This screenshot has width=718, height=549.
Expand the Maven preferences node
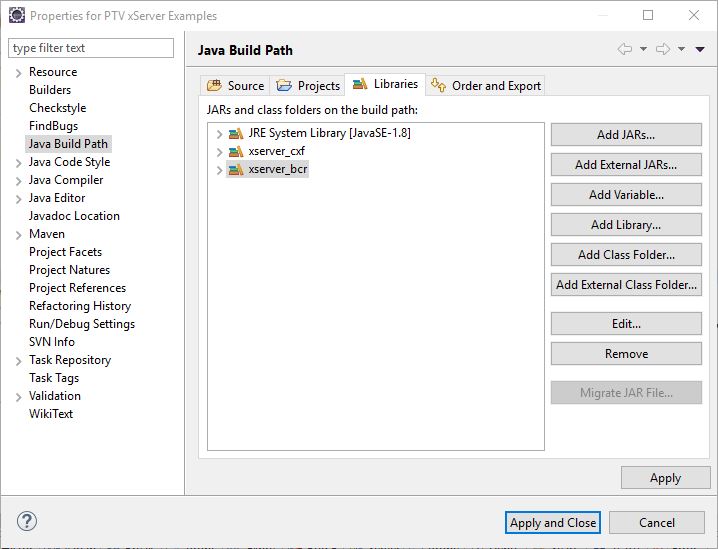[18, 235]
